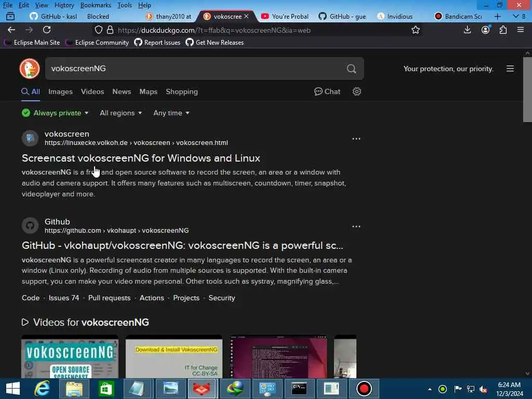This screenshot has width=532, height=399.
Task: Open Help menu
Action: [144, 5]
